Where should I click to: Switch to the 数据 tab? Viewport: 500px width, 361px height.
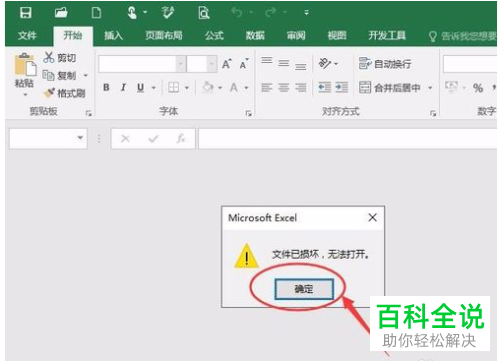[255, 35]
